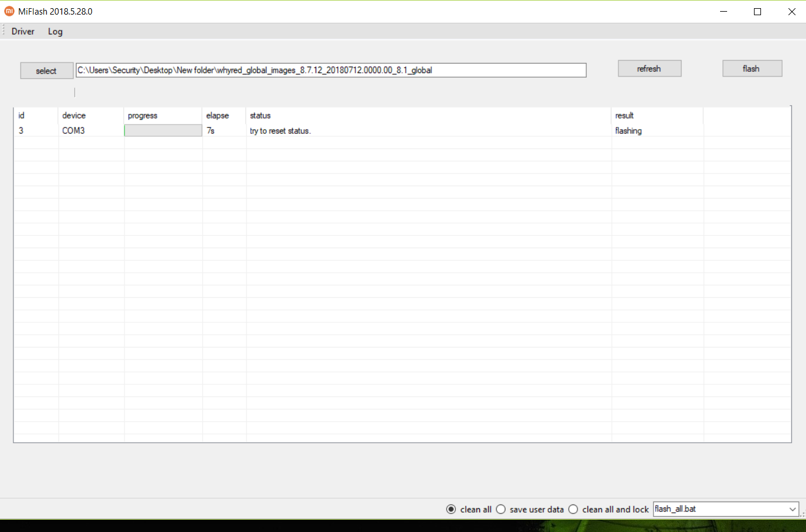Click the select folder button
The image size is (806, 532).
47,71
